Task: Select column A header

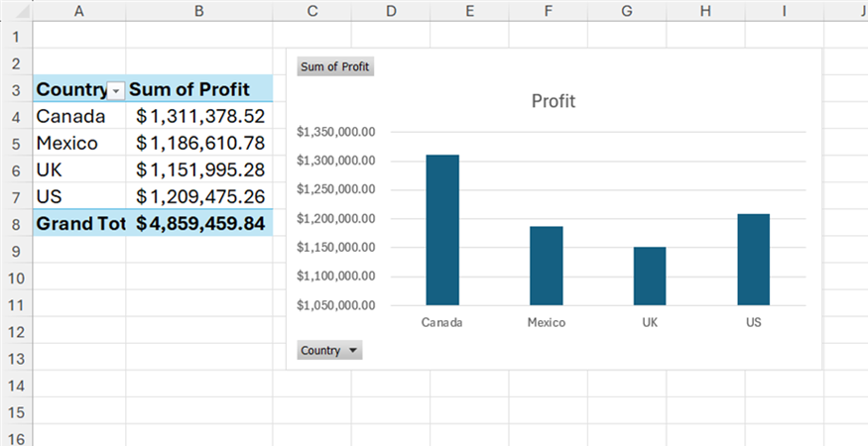Action: (x=79, y=11)
